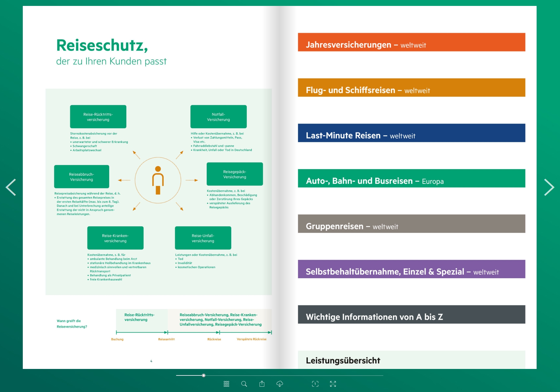Select the Gruppenreisen weltweit banner

pyautogui.click(x=411, y=224)
